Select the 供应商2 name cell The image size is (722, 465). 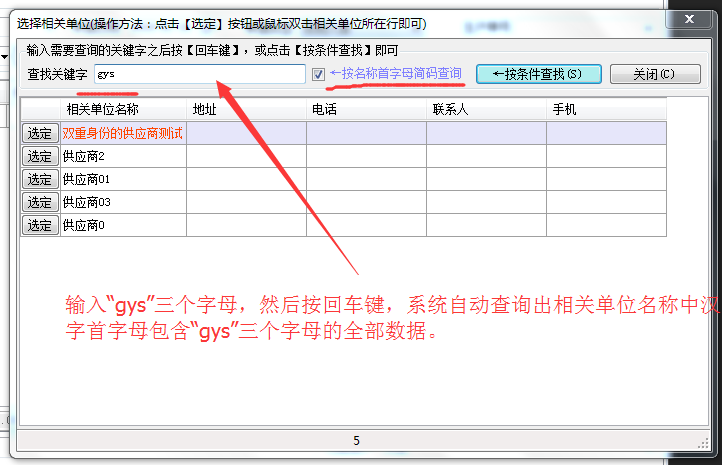pos(123,156)
